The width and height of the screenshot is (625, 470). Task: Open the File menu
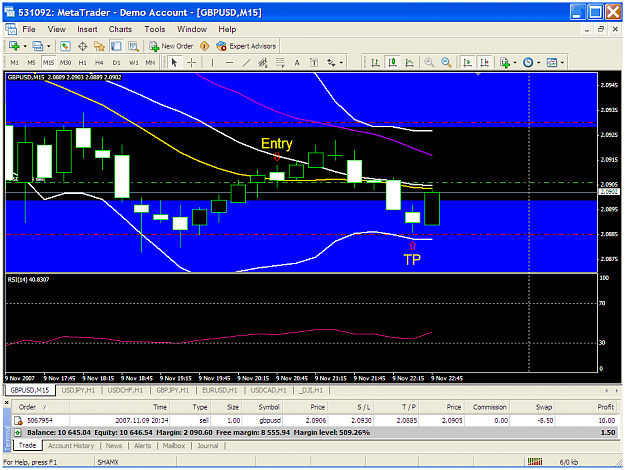coord(29,29)
